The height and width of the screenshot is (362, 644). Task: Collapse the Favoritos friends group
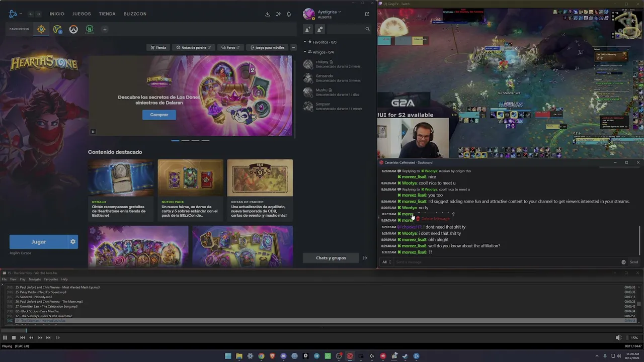pyautogui.click(x=305, y=42)
